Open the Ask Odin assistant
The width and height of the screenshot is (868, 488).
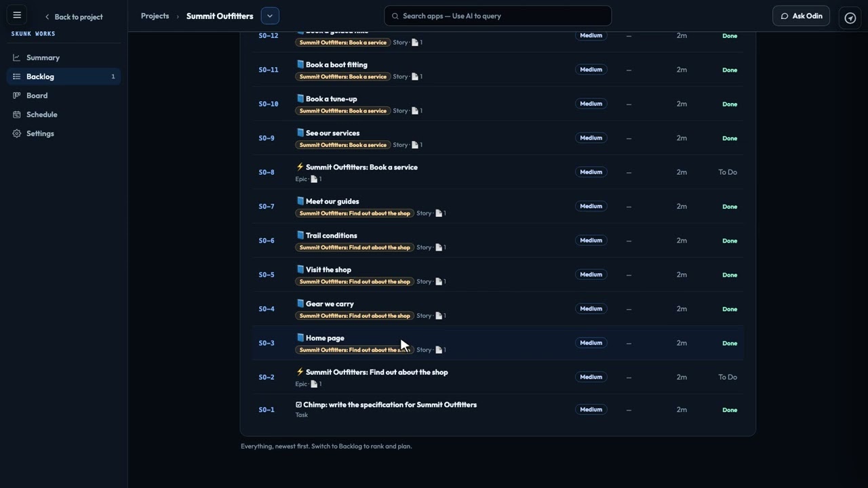(x=801, y=16)
